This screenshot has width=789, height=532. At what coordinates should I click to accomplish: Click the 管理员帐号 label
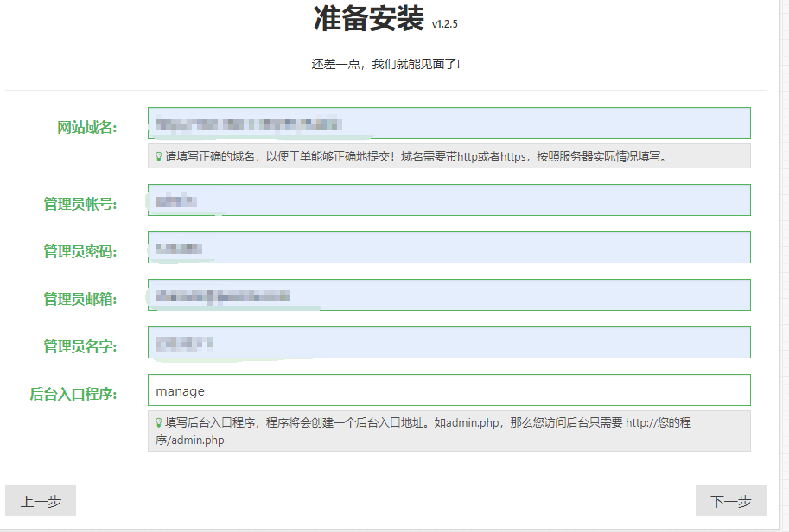(80, 204)
